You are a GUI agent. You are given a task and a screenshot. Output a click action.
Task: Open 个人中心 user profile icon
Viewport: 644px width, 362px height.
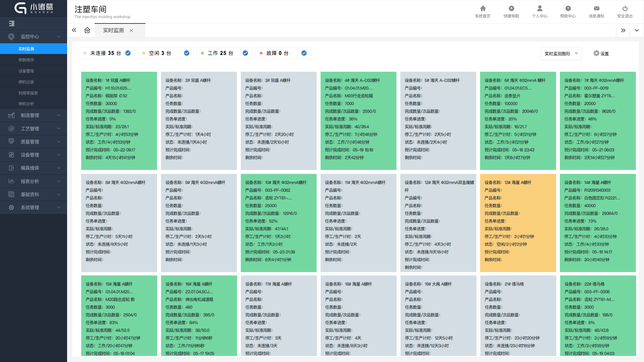click(539, 9)
